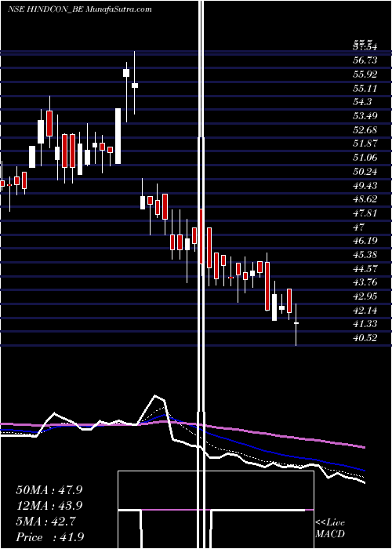Viewport: 392px width, 549px height.
Task: Click the 41.33 price level label
Action: click(x=365, y=324)
